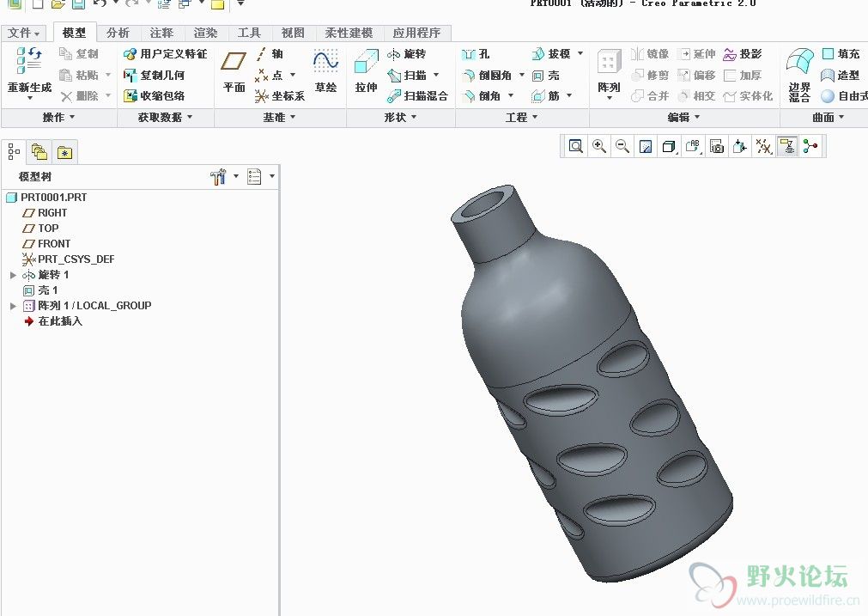This screenshot has height=616, width=868.
Task: Open the display style icon
Action: tap(670, 146)
